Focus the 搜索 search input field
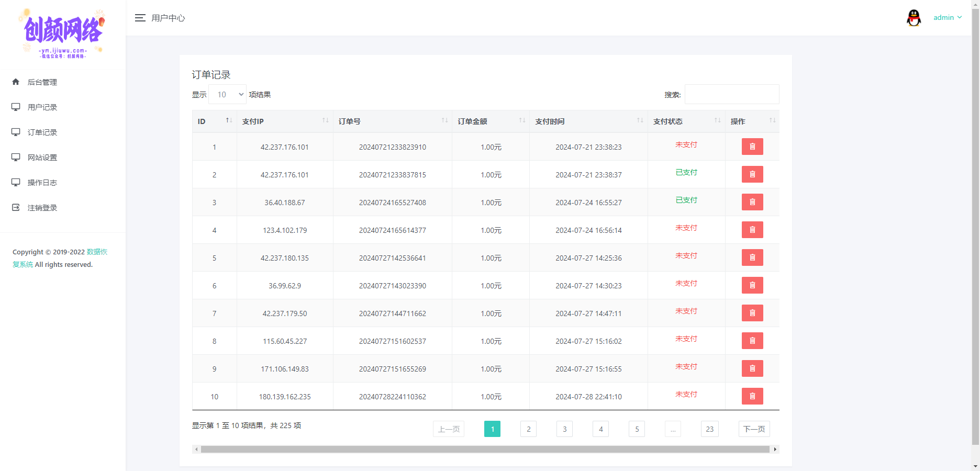Viewport: 980px width, 471px height. 731,95
